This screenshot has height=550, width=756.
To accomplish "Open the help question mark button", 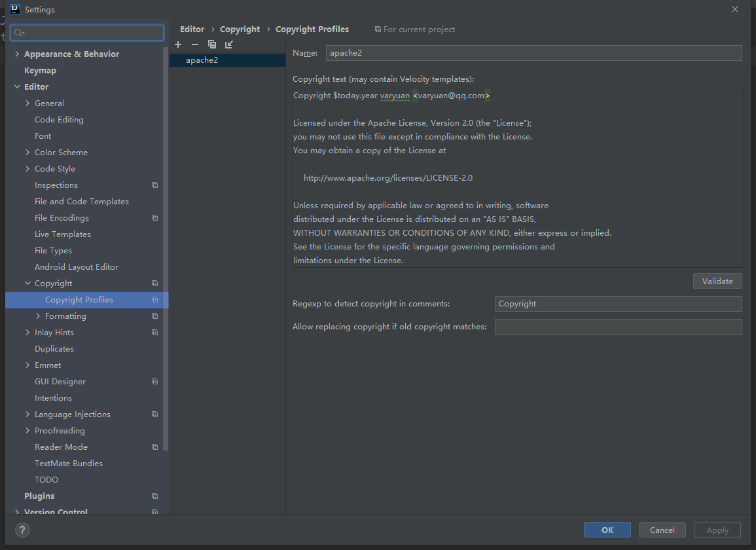I will tap(22, 530).
